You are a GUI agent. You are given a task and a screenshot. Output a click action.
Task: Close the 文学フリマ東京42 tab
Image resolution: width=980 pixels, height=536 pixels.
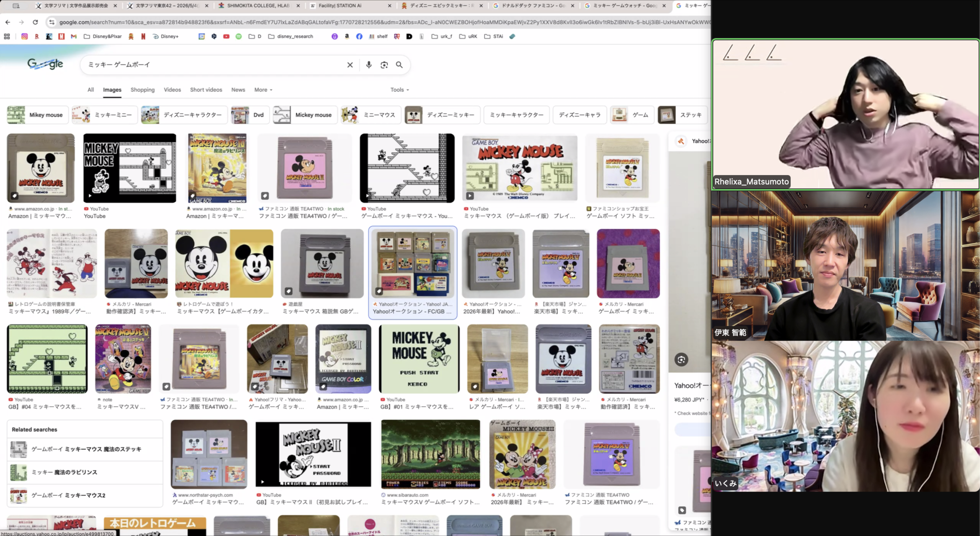pos(207,6)
